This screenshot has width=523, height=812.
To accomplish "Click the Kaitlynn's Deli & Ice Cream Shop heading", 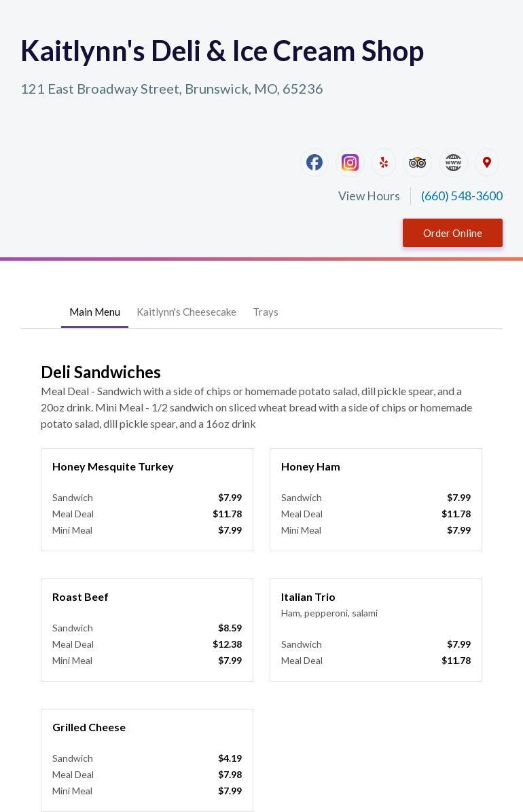I will click(x=222, y=51).
